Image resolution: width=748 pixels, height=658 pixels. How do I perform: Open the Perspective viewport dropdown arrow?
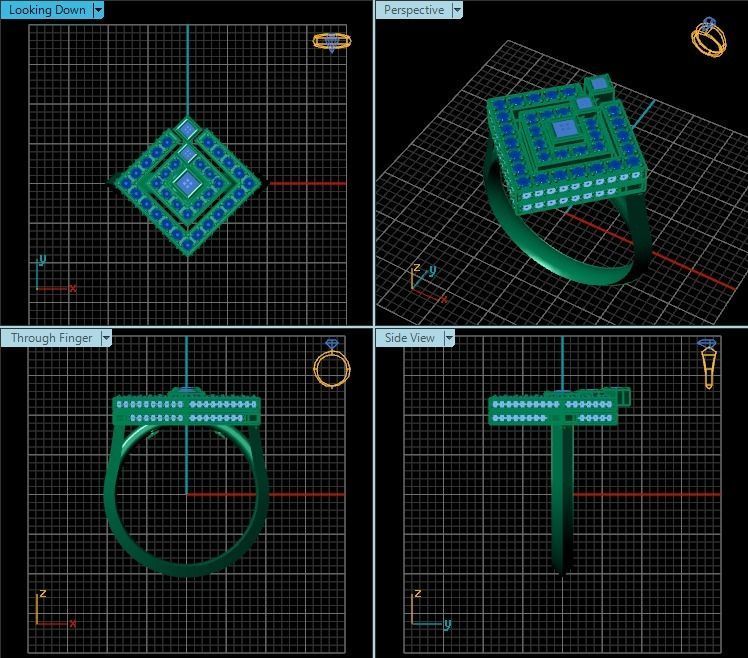pyautogui.click(x=457, y=10)
